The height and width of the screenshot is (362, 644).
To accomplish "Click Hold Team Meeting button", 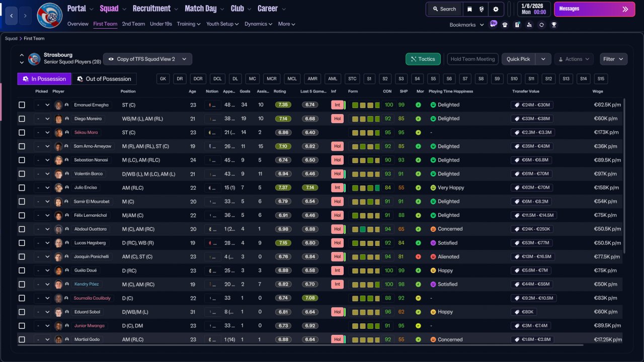I will (x=473, y=59).
